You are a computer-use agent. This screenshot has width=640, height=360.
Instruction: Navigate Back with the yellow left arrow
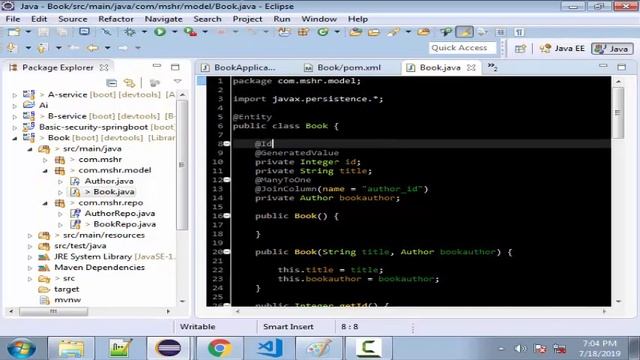click(x=93, y=48)
